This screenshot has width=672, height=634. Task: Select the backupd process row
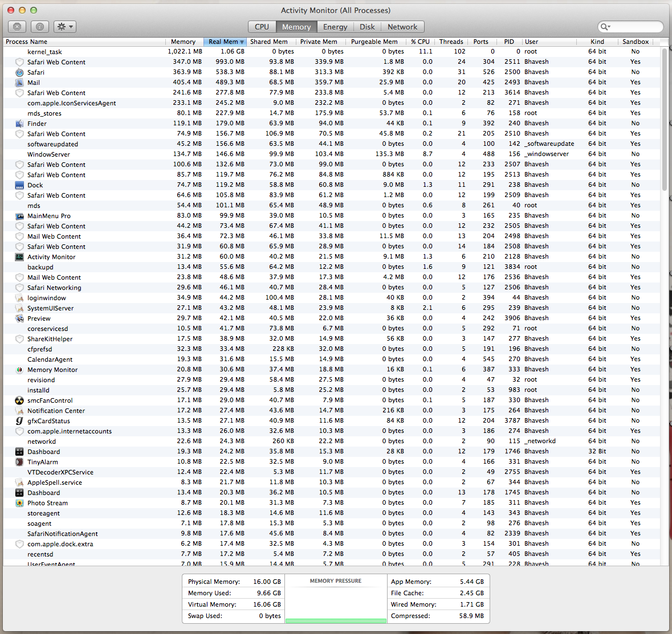[x=332, y=267]
